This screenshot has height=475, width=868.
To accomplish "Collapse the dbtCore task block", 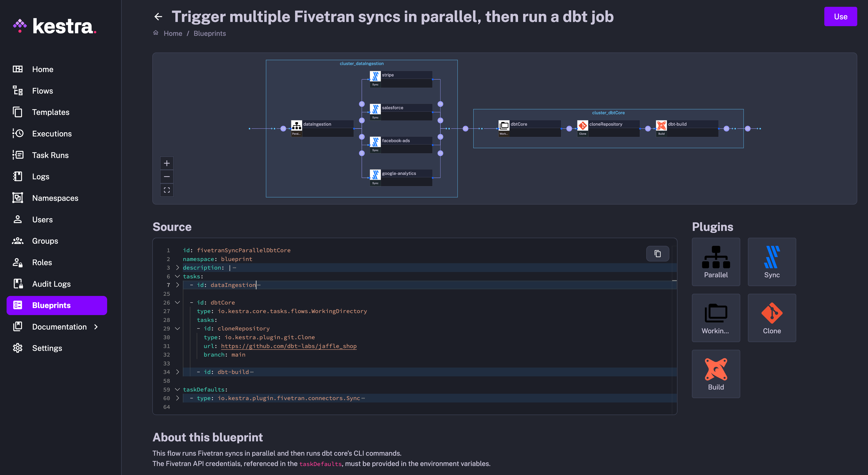I will pyautogui.click(x=178, y=302).
